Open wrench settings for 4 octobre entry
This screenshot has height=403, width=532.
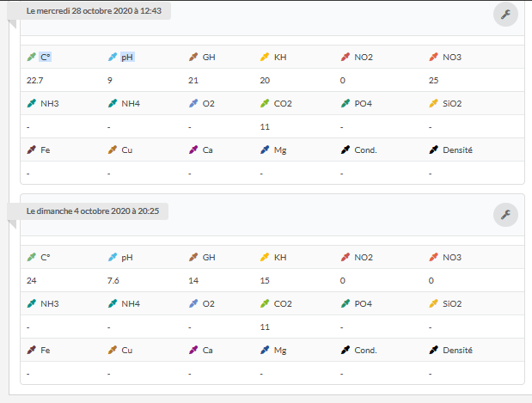tap(505, 215)
